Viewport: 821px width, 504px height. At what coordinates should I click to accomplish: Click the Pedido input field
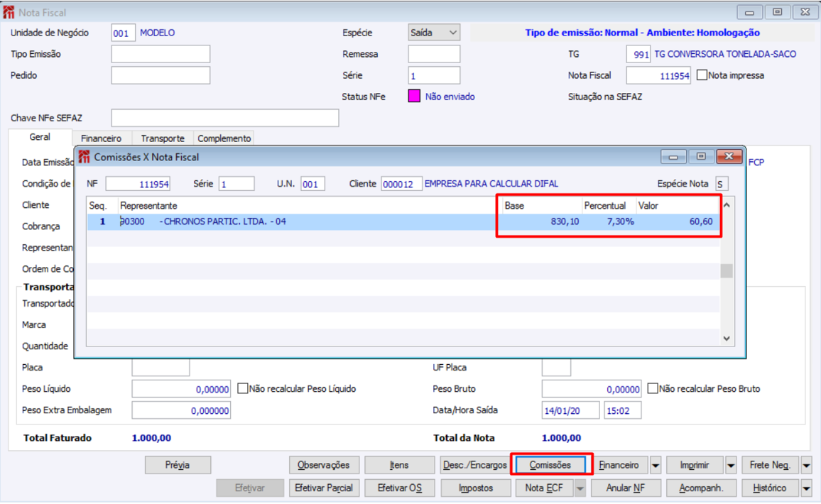pyautogui.click(x=161, y=75)
